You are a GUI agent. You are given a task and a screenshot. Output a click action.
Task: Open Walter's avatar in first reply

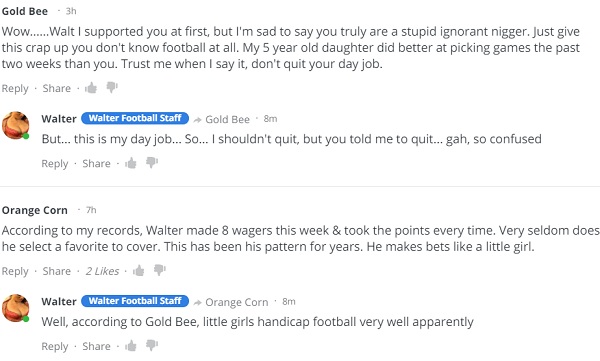16,125
